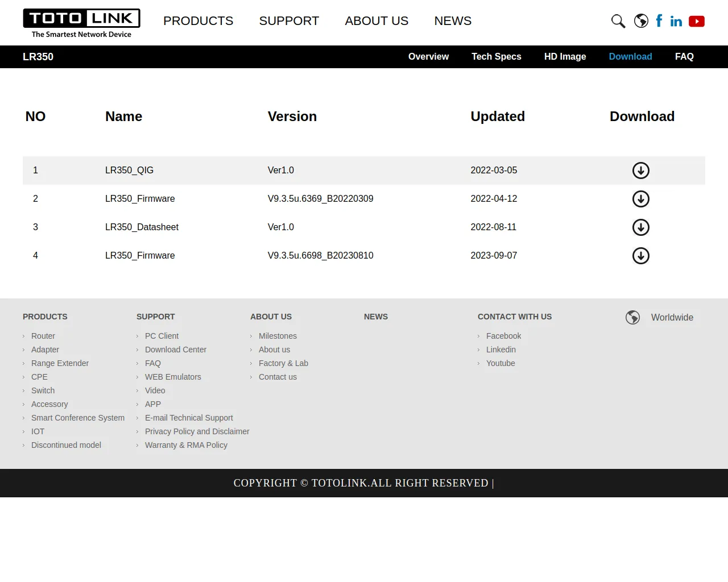The image size is (728, 582).
Task: Switch to the HD Image tab
Action: [565, 57]
